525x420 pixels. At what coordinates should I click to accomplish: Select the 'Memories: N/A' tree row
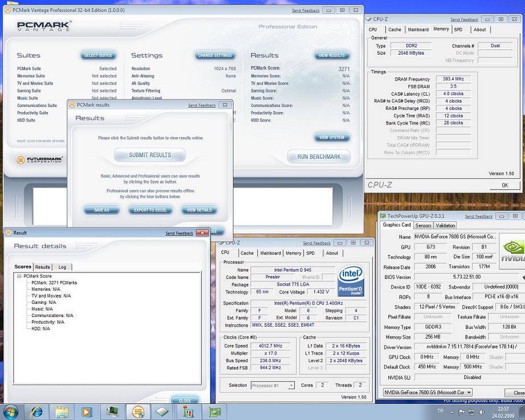46,289
